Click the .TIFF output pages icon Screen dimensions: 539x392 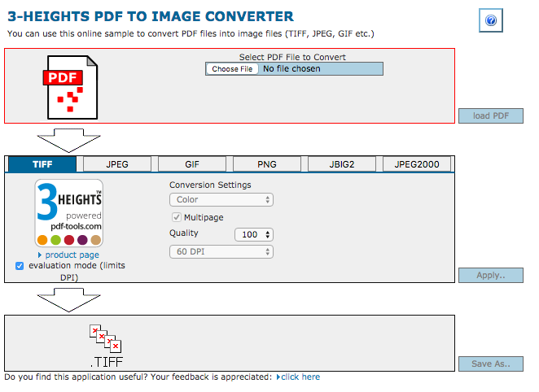(x=106, y=346)
